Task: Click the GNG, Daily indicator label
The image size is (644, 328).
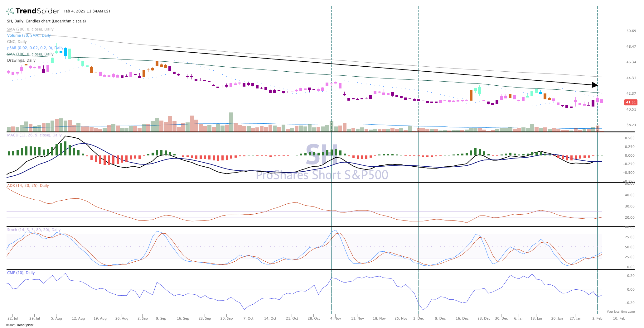Action: 17,42
